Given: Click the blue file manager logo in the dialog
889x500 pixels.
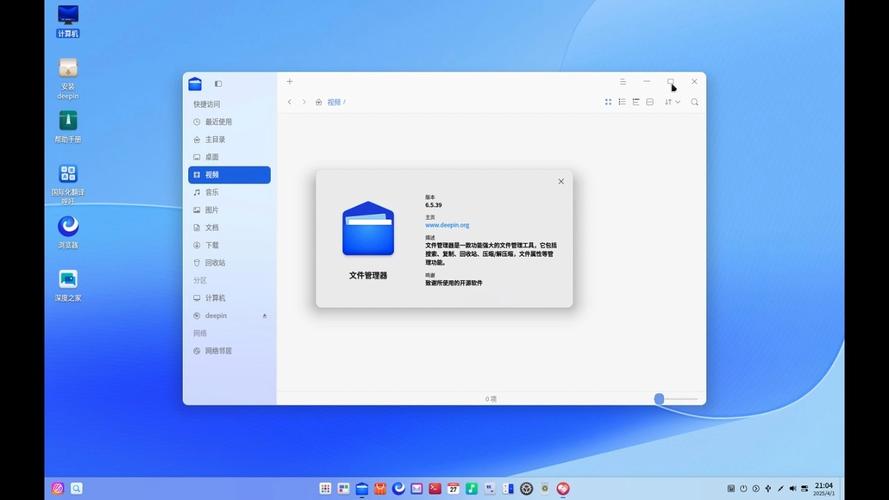Looking at the screenshot, I should 368,228.
